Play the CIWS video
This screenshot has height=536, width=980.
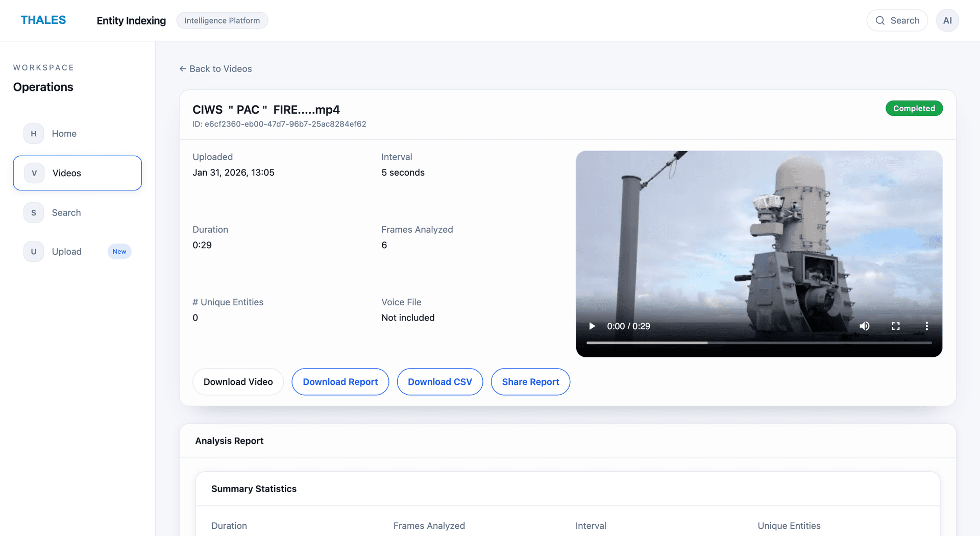[x=592, y=326]
